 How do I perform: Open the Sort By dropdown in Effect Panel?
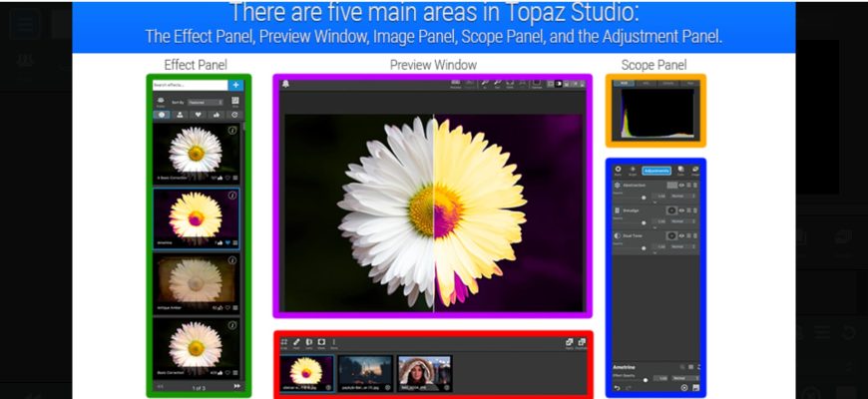205,103
